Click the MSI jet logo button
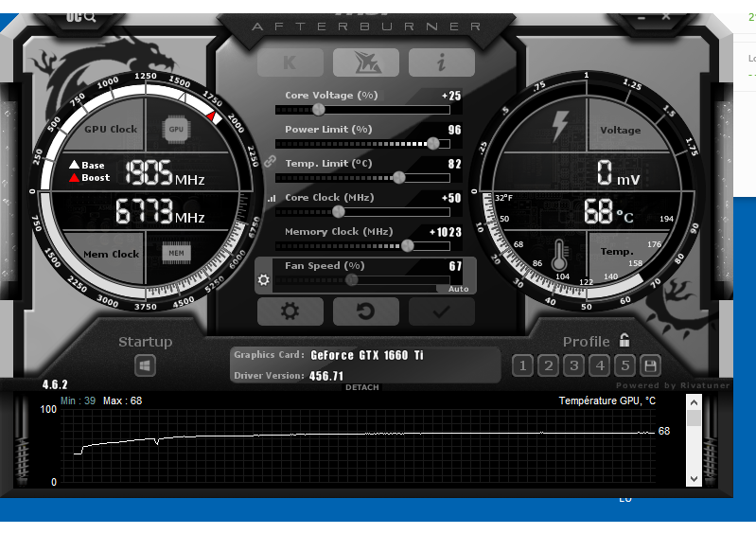Screen dimensions: 756x534 point(366,62)
